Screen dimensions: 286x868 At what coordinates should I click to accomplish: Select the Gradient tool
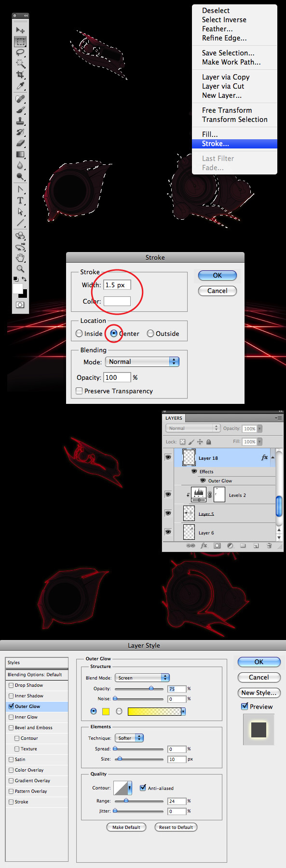[20, 154]
